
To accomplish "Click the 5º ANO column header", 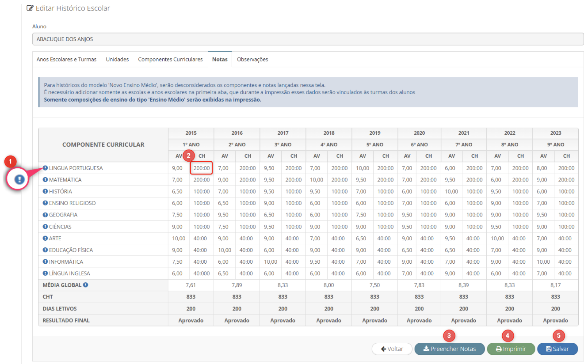I will tap(375, 144).
